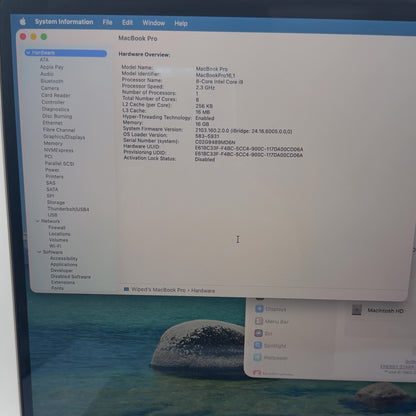Collapse the Software section disclosure triangle
416x416 pixels.
(x=39, y=252)
